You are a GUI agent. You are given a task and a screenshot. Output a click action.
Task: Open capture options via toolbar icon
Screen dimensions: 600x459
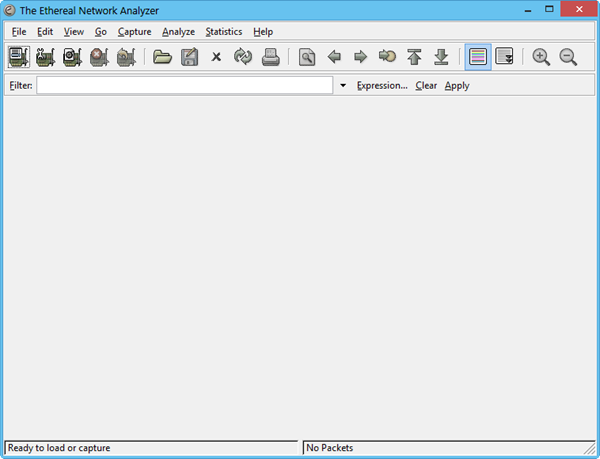(x=46, y=57)
